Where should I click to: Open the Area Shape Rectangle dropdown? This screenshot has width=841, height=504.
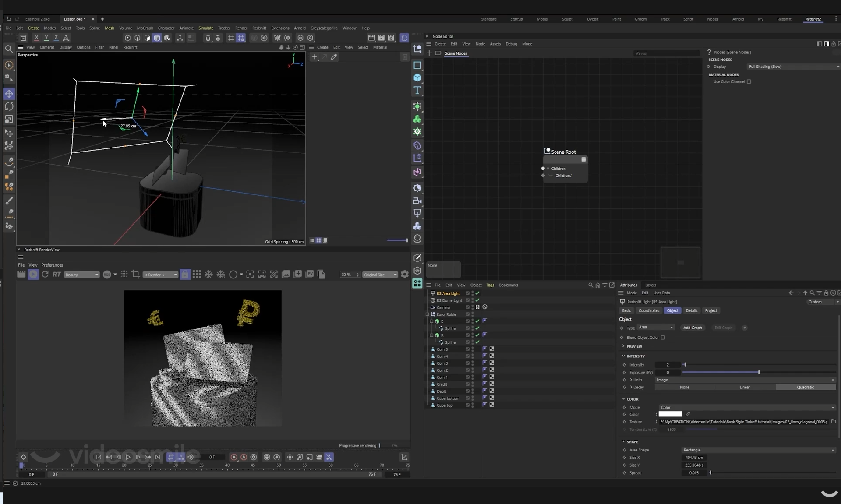pyautogui.click(x=758, y=450)
